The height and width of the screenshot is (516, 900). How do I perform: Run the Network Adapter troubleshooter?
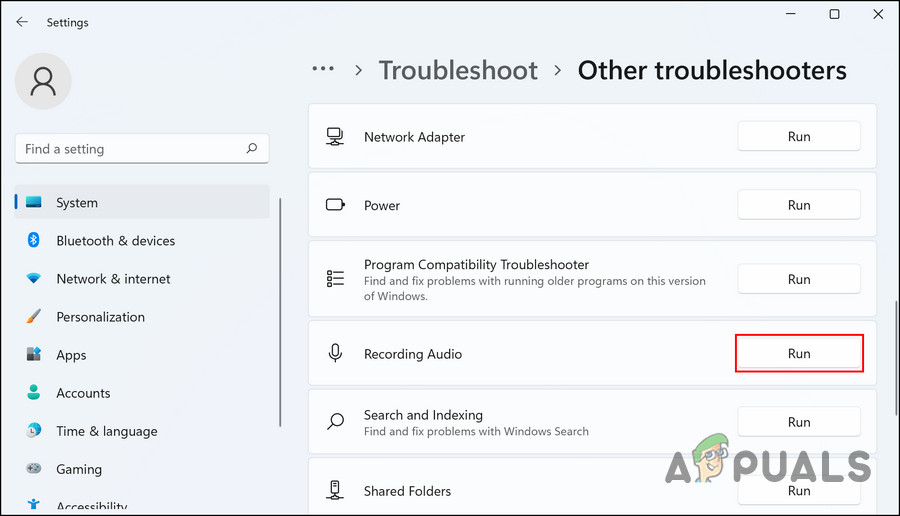point(799,137)
